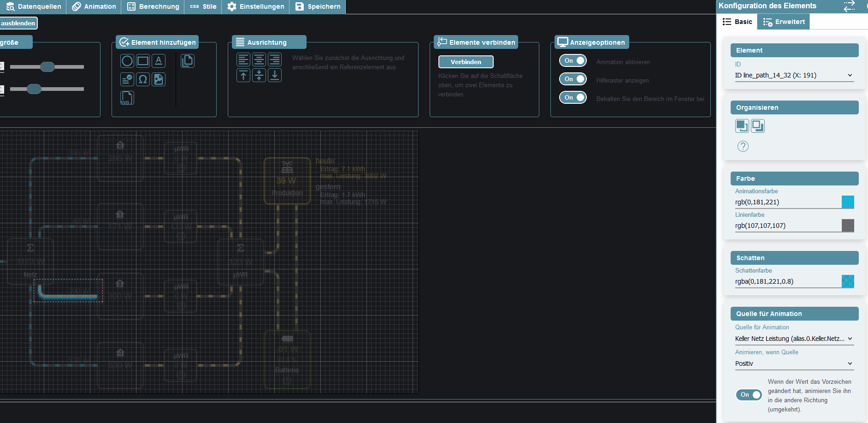The height and width of the screenshot is (423, 868).
Task: Click the 'Quelle für Animation' section header
Action: pyautogui.click(x=794, y=314)
